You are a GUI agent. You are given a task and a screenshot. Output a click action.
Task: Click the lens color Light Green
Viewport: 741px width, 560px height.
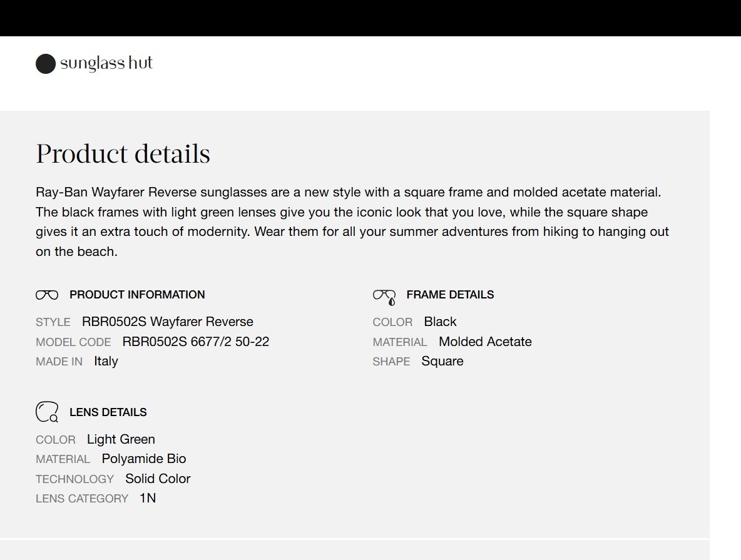tap(121, 439)
